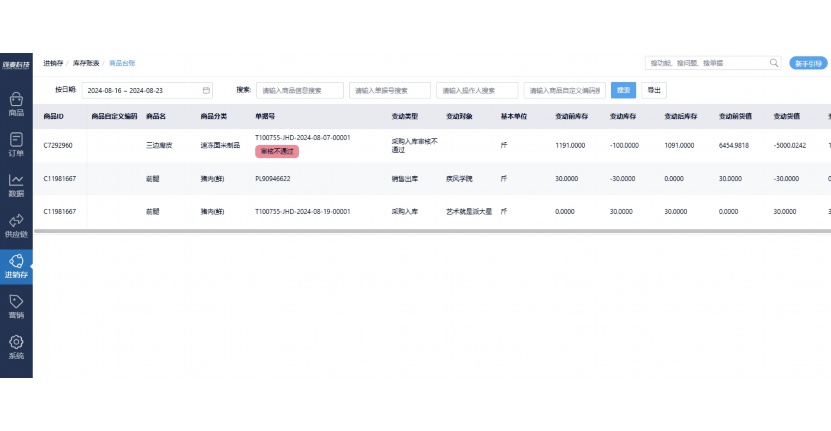Click the 变动前库存 column header
831x431 pixels.
571,116
